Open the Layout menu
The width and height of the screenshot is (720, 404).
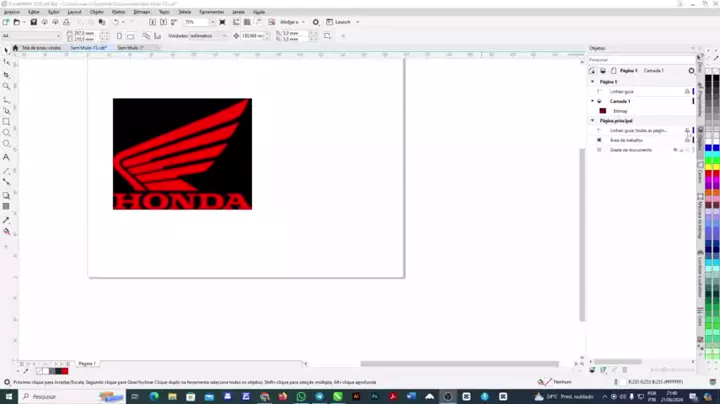click(74, 11)
